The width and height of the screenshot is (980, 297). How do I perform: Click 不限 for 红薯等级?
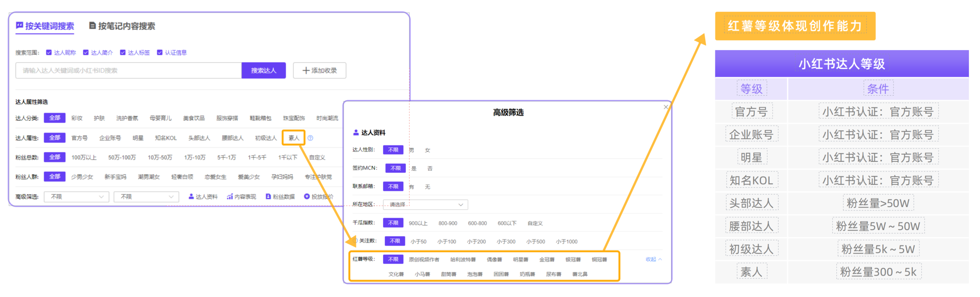pos(393,260)
